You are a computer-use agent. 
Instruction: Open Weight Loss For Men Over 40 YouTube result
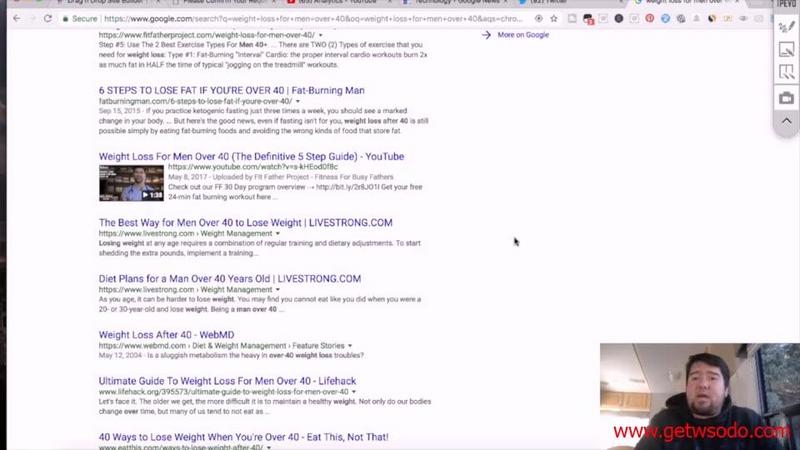pos(252,157)
